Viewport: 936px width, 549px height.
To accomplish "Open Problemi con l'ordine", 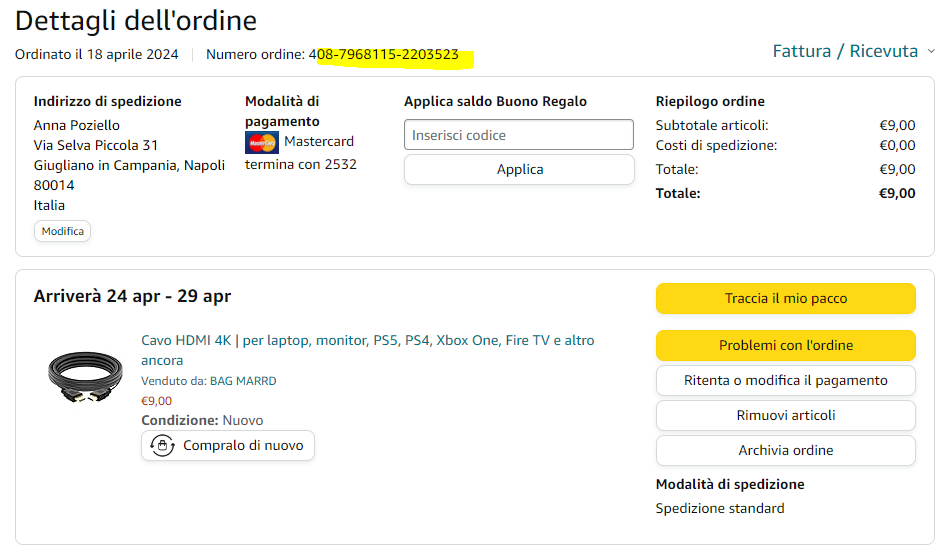I will 785,345.
